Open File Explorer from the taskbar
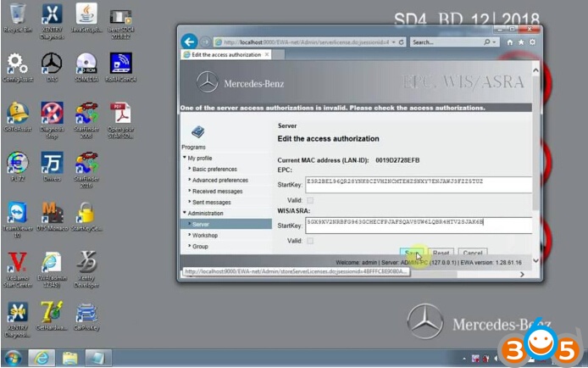Viewport: 588px width, 368px height. (x=69, y=358)
